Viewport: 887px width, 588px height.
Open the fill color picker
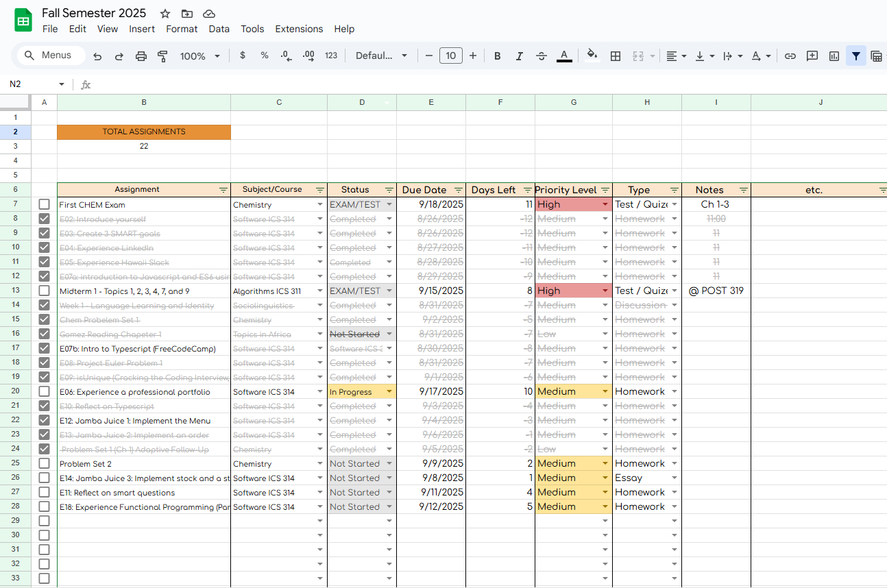click(x=592, y=56)
